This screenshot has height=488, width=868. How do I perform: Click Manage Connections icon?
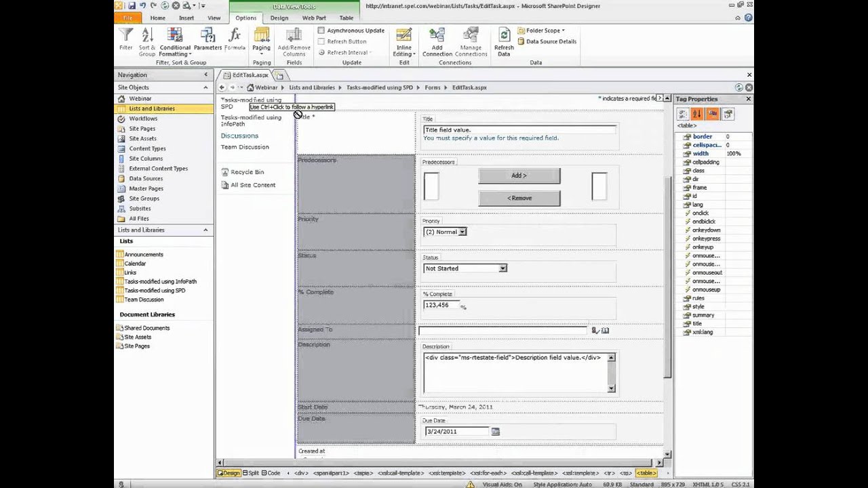[x=471, y=35]
